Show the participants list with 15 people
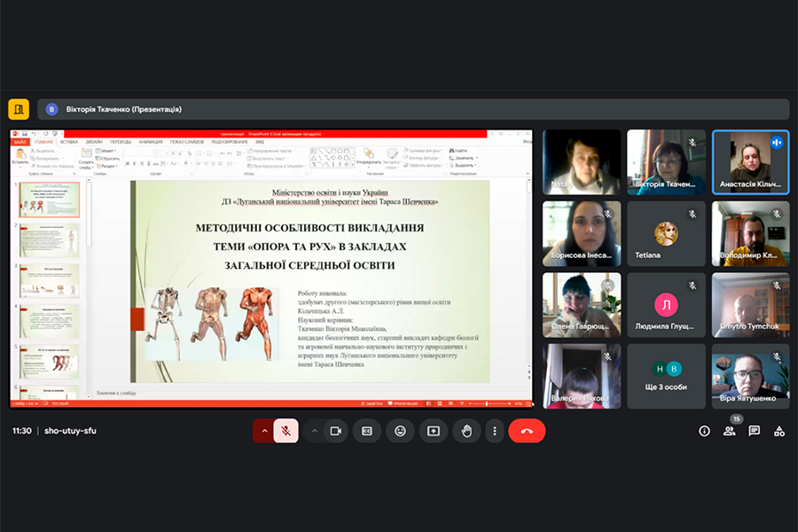798x532 pixels. click(x=730, y=431)
